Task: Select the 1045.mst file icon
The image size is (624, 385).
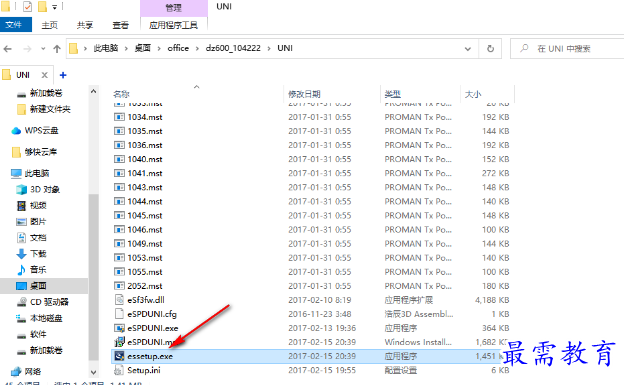Action: pyautogui.click(x=119, y=215)
